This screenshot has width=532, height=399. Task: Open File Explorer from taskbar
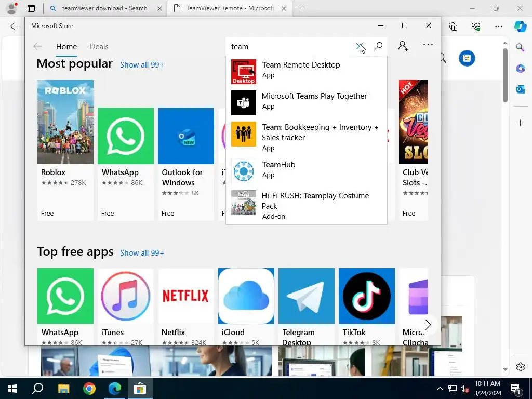pos(63,389)
